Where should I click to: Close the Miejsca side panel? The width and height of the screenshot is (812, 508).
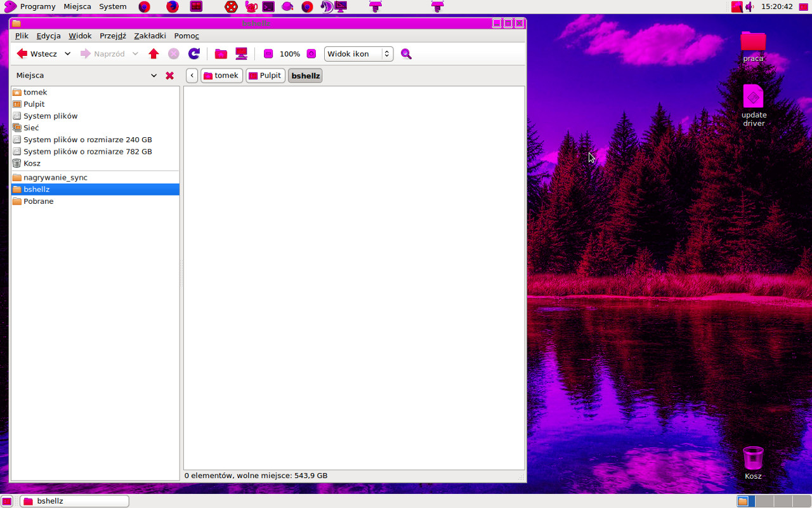click(x=169, y=76)
